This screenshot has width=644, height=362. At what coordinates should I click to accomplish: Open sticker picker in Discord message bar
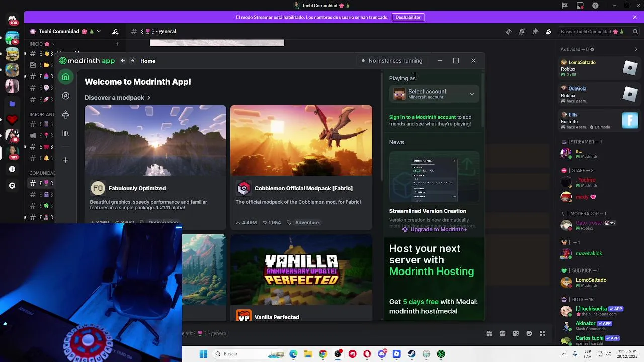point(516,333)
